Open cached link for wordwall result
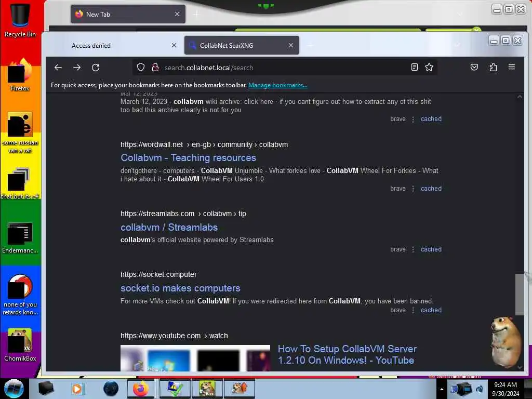 coord(431,188)
